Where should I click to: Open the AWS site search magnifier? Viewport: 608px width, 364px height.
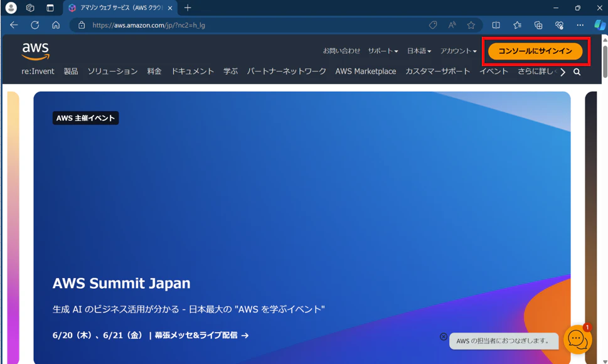(x=577, y=72)
